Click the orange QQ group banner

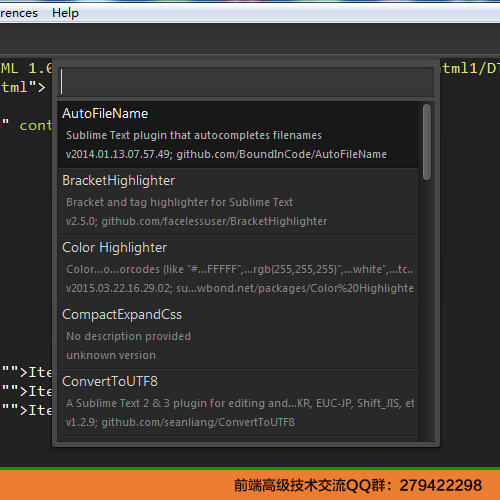coord(250,485)
